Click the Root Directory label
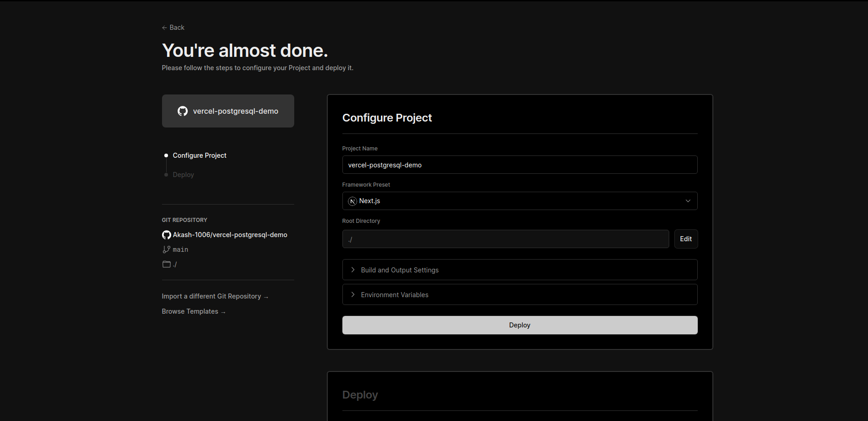 pyautogui.click(x=361, y=221)
